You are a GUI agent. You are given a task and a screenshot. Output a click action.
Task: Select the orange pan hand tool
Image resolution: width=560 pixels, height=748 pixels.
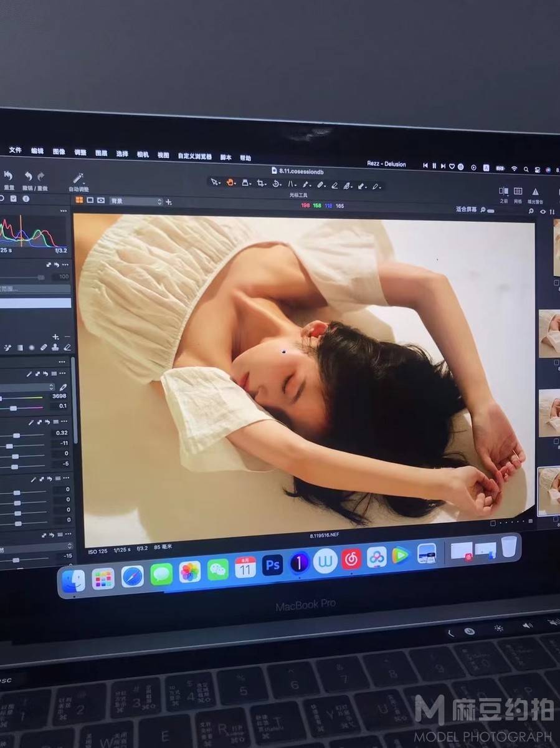[230, 183]
